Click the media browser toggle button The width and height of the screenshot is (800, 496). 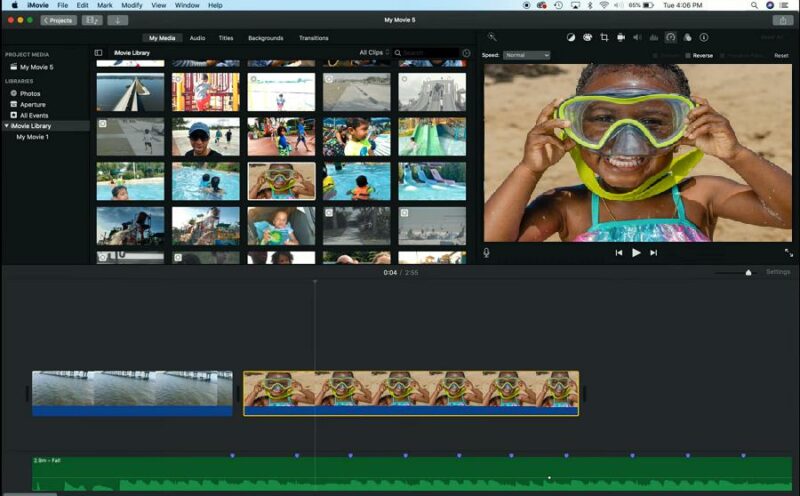point(92,20)
